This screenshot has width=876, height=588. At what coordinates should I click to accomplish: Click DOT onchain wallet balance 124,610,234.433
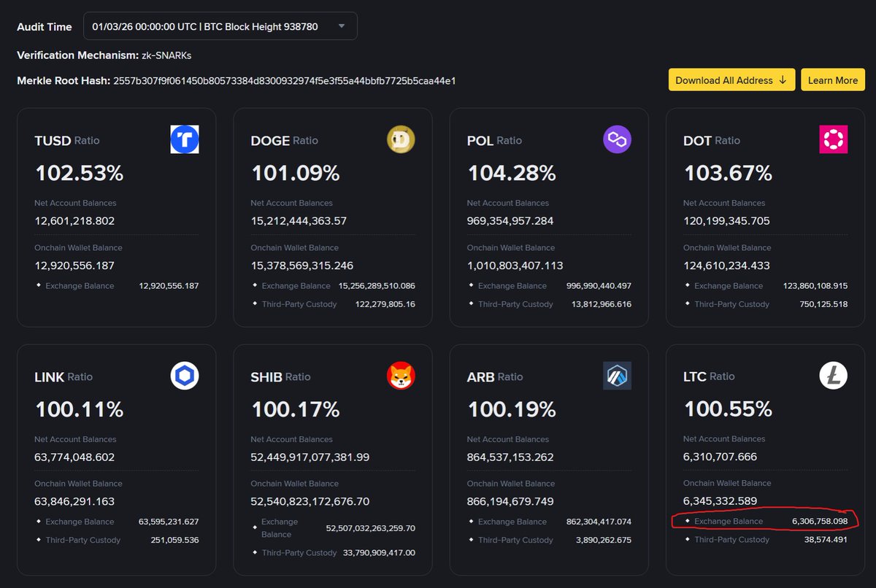726,266
